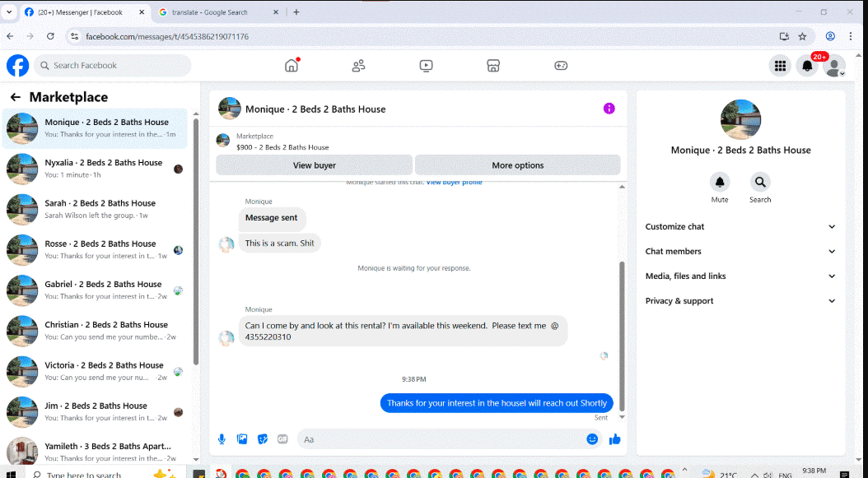Open a new browser tab
The height and width of the screenshot is (478, 868).
pyautogui.click(x=296, y=12)
